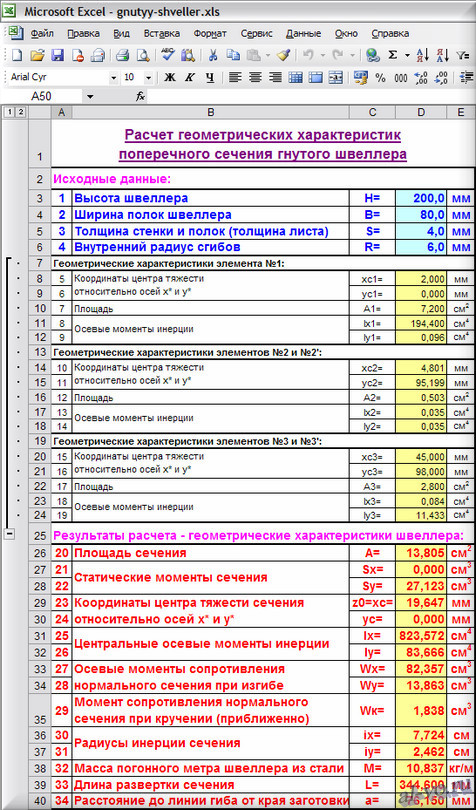Save the workbook with the floppy disk icon
This screenshot has width=476, height=810.
point(57,55)
